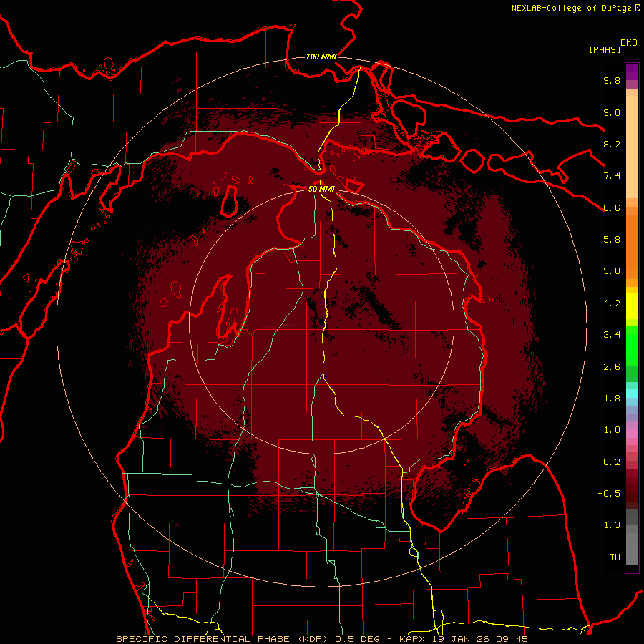Click the 1.0 legend value
This screenshot has height=644, width=644.
click(612, 430)
